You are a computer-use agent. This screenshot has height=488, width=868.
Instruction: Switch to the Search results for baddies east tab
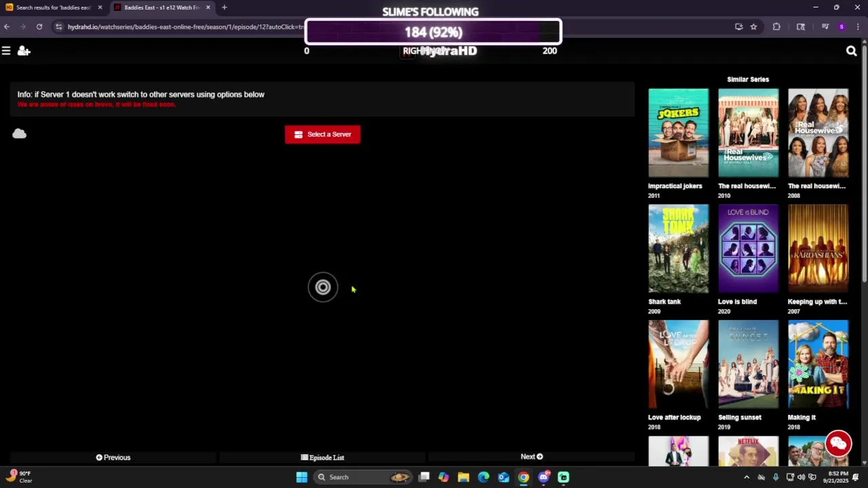(x=53, y=7)
